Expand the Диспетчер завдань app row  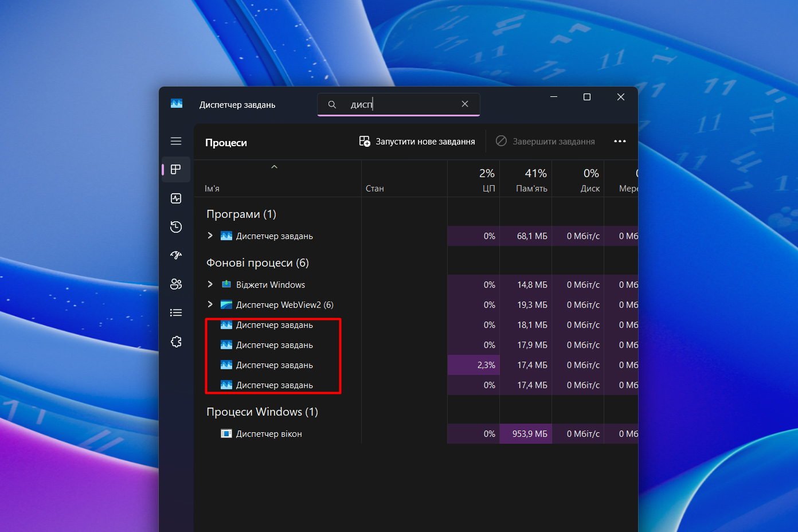(x=210, y=236)
